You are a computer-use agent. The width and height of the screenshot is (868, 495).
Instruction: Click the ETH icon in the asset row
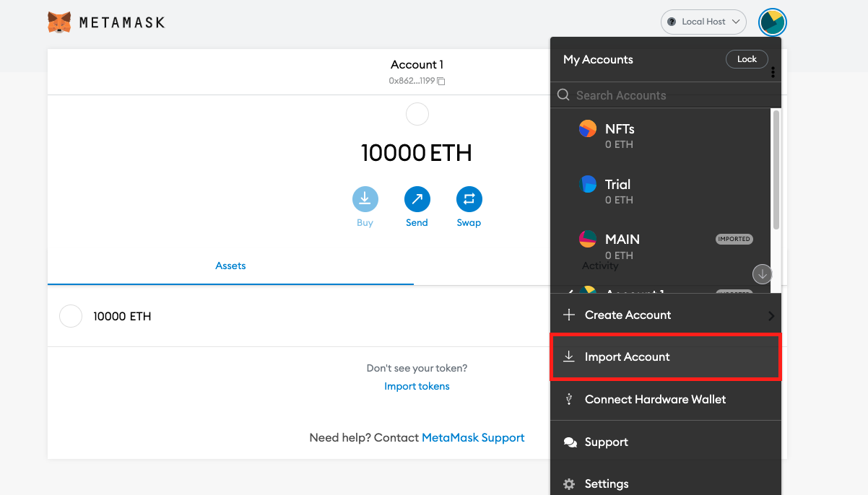[71, 316]
